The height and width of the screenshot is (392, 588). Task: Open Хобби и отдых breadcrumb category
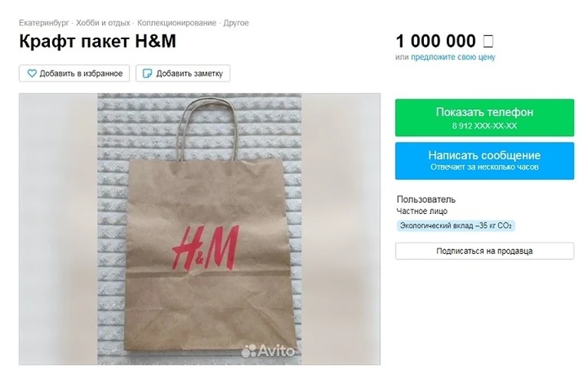coord(103,23)
